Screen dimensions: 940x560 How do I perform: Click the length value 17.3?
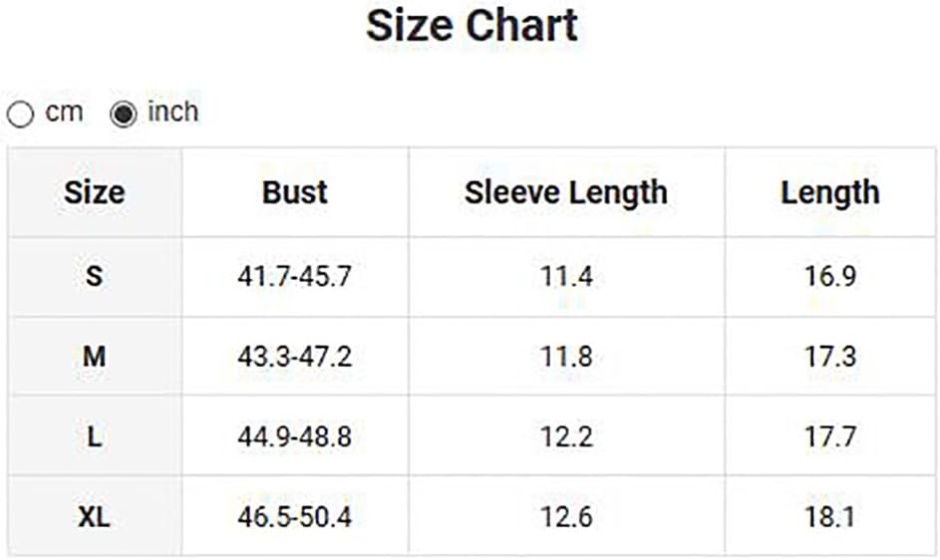click(x=829, y=356)
